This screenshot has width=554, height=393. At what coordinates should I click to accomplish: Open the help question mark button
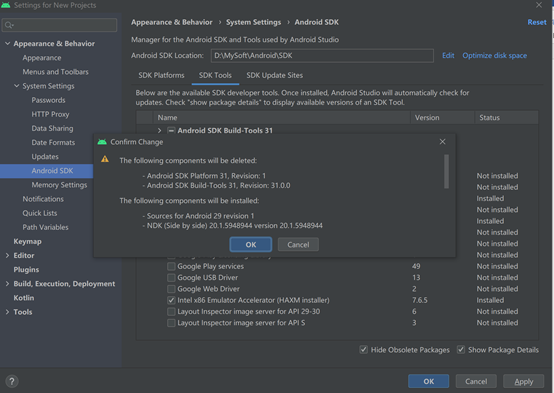coord(12,381)
